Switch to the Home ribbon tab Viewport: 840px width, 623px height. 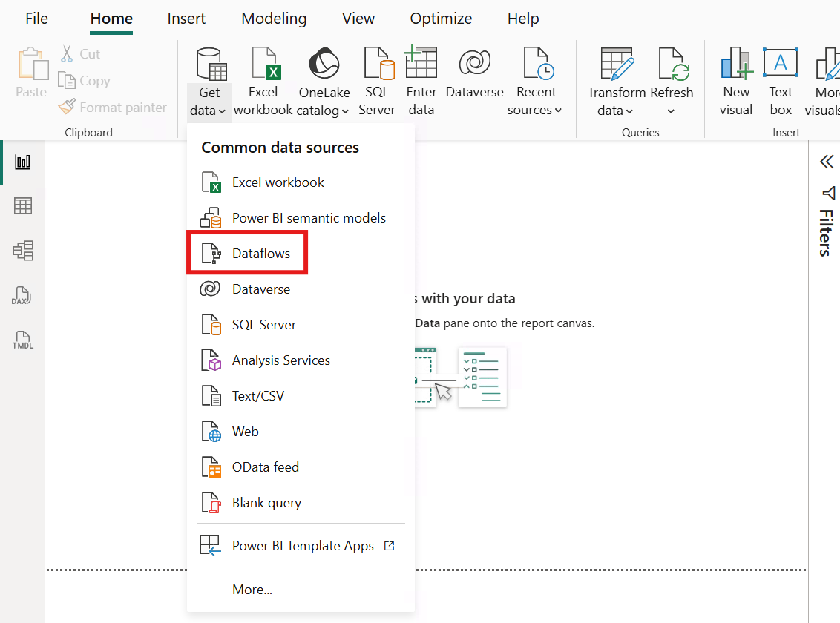pyautogui.click(x=111, y=19)
